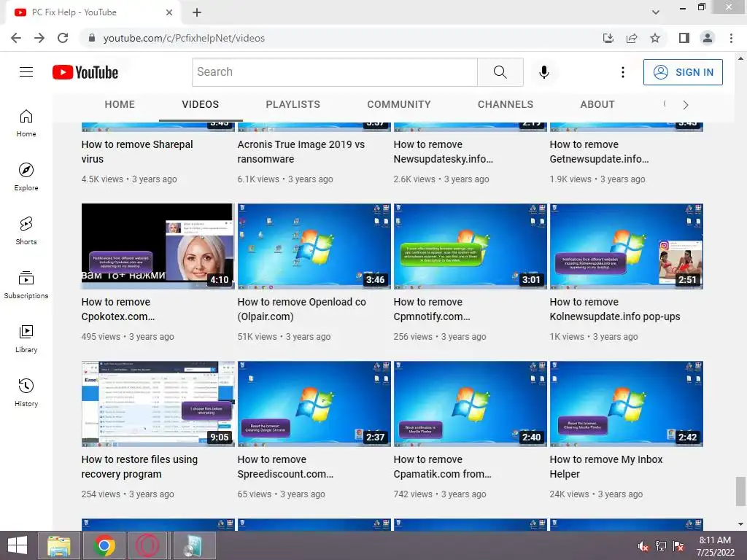Play the 4:10 Cpokotex video thumbnail
This screenshot has height=560, width=747.
click(x=158, y=246)
